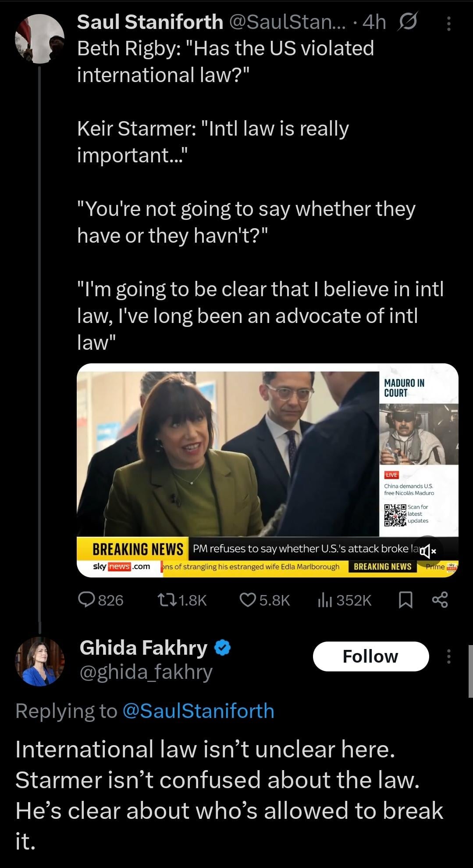Image resolution: width=473 pixels, height=868 pixels.
Task: View analytics showing 352K views
Action: (x=345, y=600)
